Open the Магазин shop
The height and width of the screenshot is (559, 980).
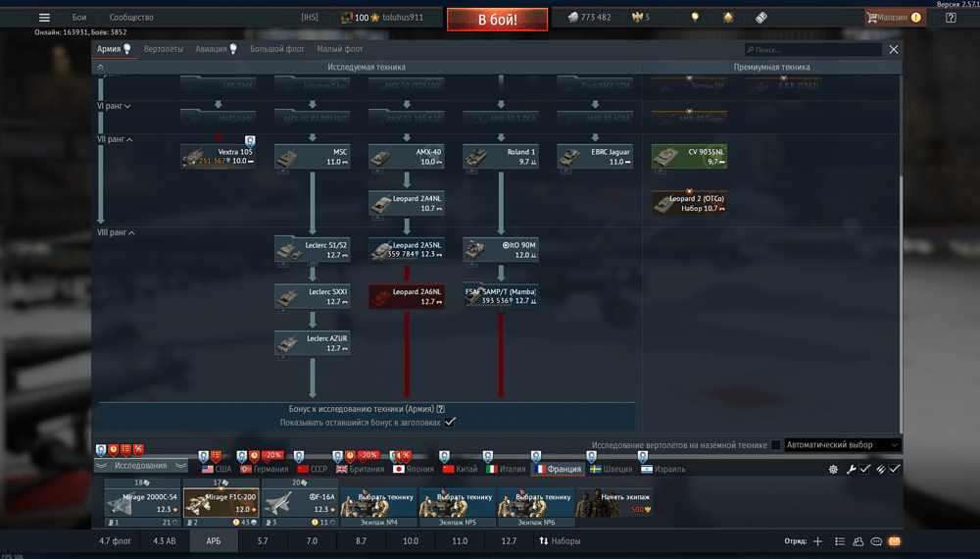click(894, 18)
